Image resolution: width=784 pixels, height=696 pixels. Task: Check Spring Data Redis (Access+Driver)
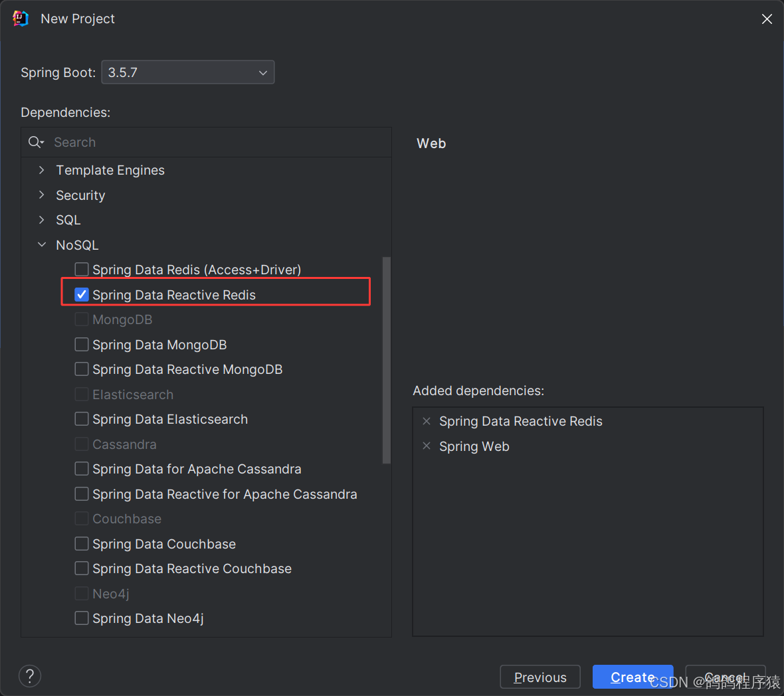click(x=82, y=270)
